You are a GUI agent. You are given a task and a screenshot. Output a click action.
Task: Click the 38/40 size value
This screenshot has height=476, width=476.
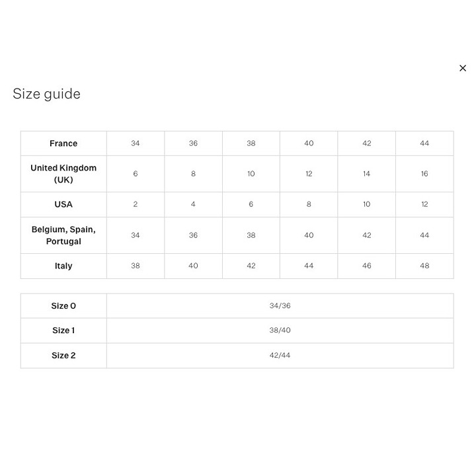pyautogui.click(x=280, y=331)
